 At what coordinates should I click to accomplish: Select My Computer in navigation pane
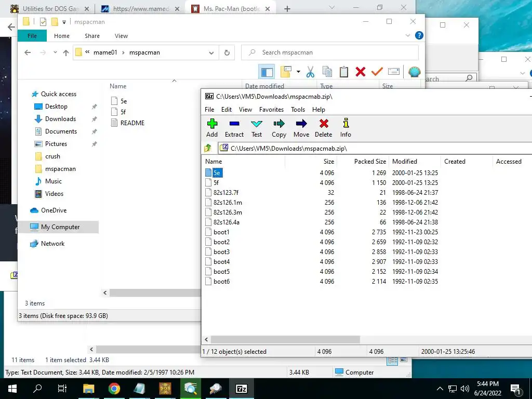[60, 227]
